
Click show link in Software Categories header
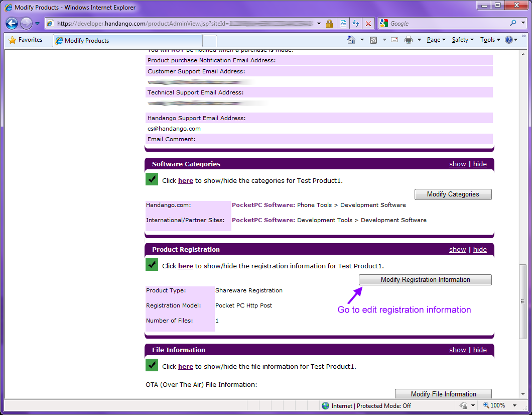[x=457, y=164]
